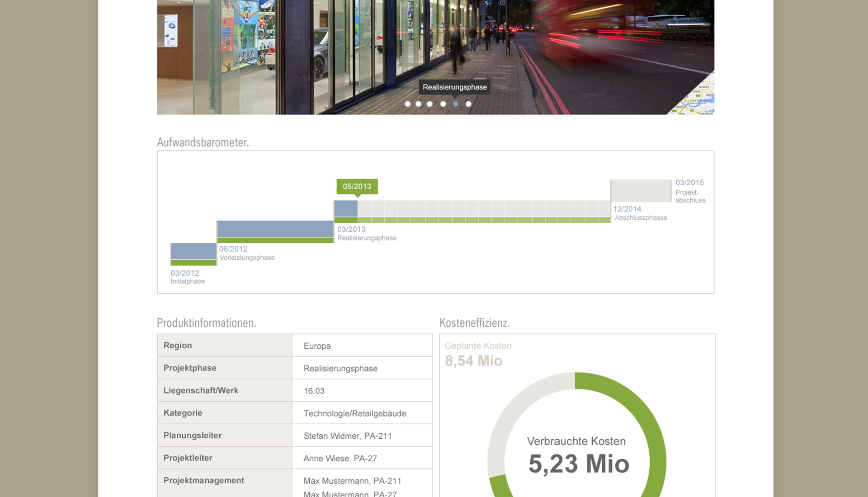The image size is (868, 497).
Task: Click the 8,54 Mio planned cost value
Action: click(473, 361)
